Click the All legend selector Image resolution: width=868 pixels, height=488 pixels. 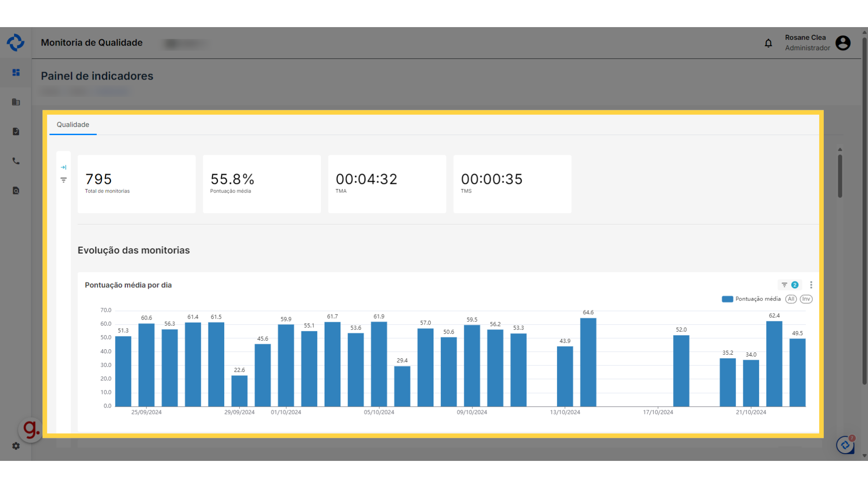791,299
